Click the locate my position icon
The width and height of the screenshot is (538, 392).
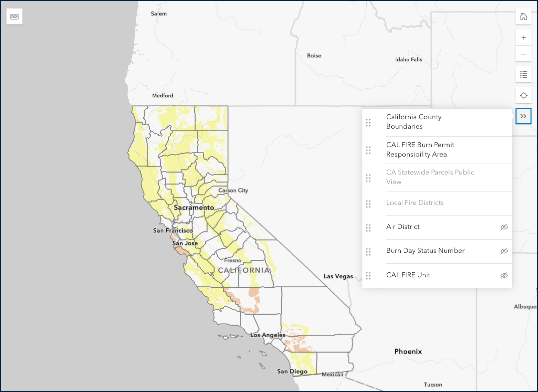(523, 95)
